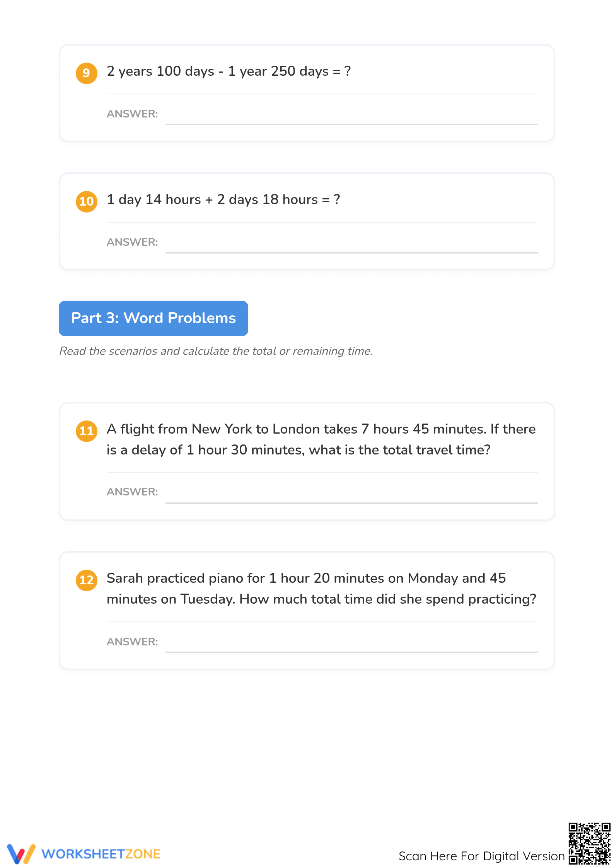Click the Scan Here For Digital Version text
The height and width of the screenshot is (868, 614).
tap(481, 856)
